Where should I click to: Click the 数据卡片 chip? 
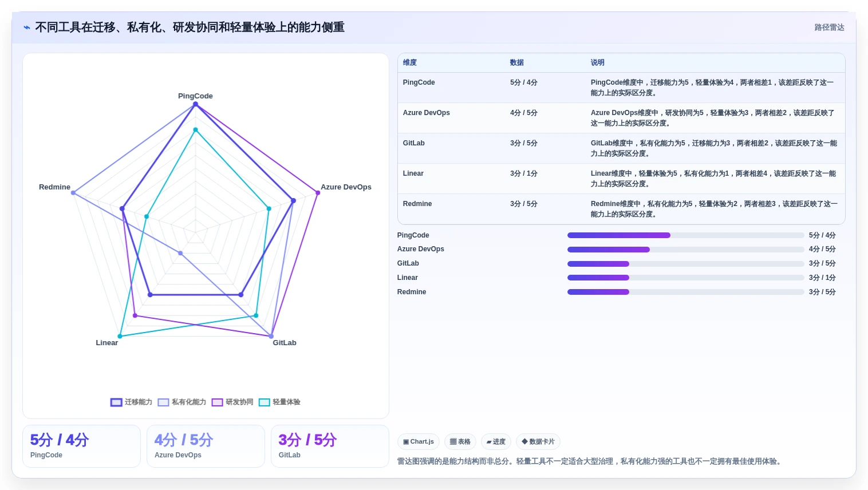point(538,442)
